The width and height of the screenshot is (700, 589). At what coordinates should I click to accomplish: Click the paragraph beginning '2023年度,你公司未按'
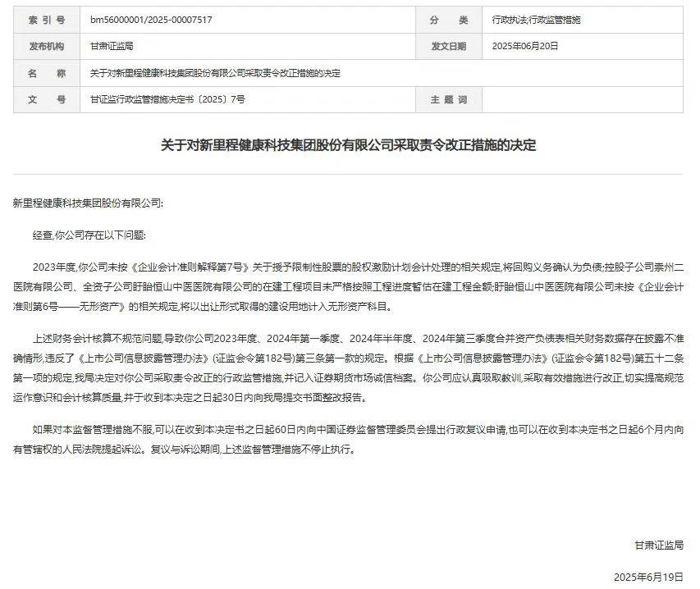click(x=348, y=287)
